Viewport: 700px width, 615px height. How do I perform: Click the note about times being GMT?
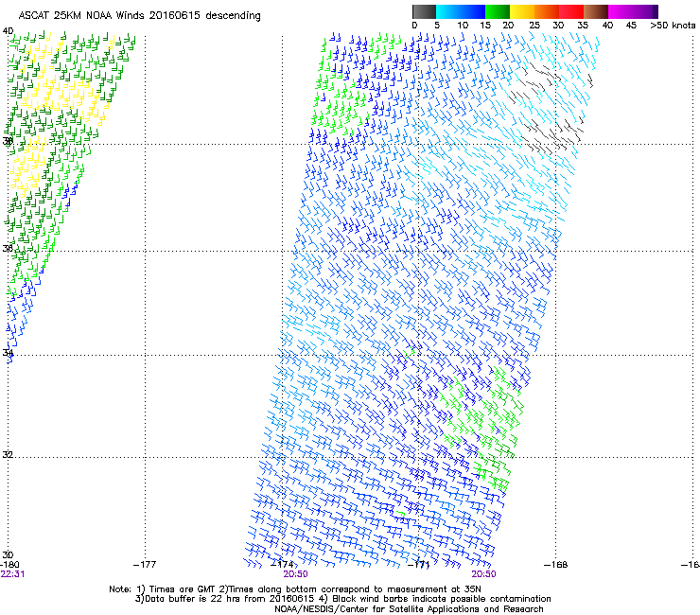pyautogui.click(x=295, y=589)
